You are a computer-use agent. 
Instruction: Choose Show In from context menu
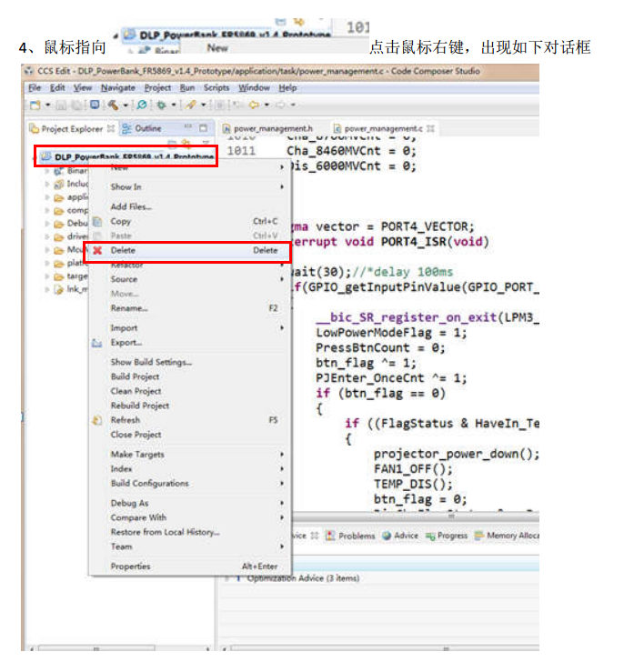tap(190, 187)
